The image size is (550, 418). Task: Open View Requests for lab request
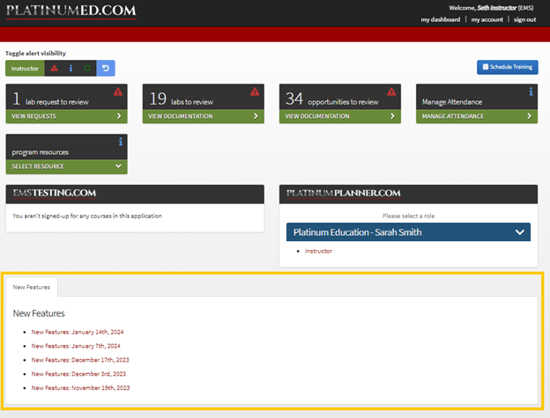[x=67, y=116]
